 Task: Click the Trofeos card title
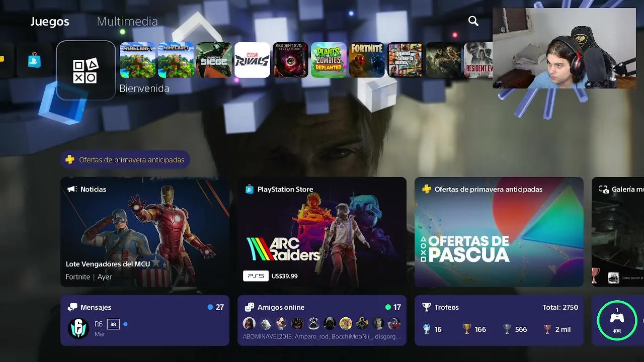447,307
